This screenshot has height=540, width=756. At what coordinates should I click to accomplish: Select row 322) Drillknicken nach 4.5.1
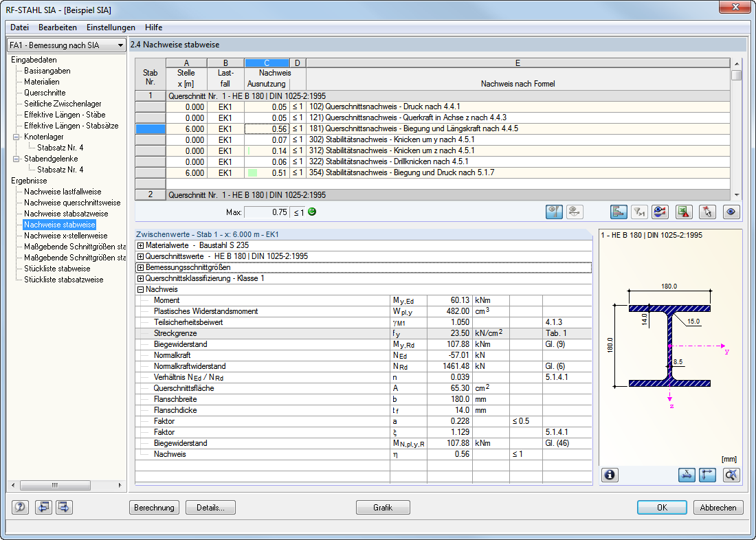pos(432,162)
